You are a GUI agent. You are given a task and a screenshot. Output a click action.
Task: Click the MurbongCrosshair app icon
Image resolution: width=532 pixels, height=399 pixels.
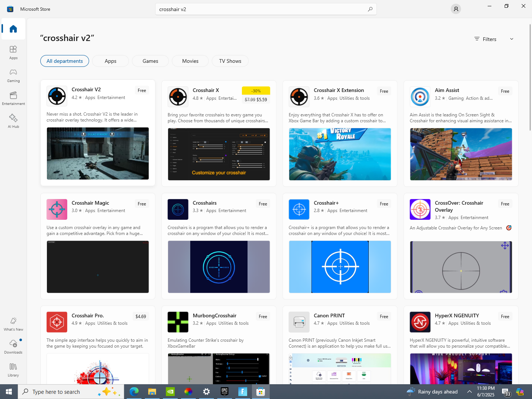point(178,322)
